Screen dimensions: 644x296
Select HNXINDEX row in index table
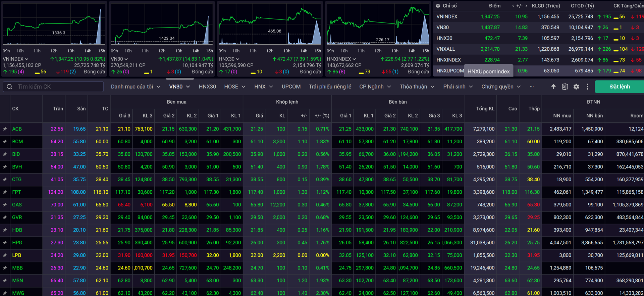click(539, 60)
